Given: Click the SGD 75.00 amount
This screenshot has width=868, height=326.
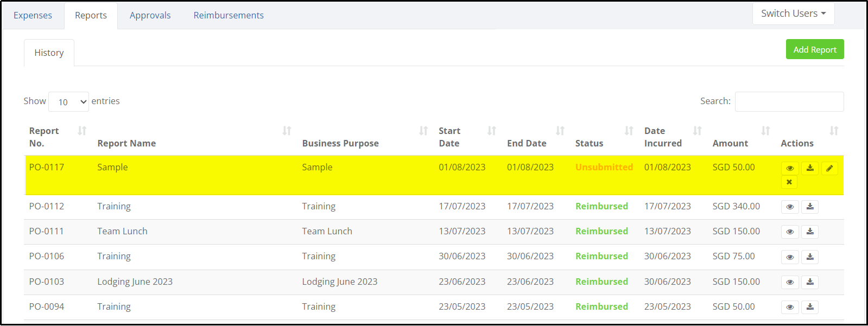Looking at the screenshot, I should point(733,256).
